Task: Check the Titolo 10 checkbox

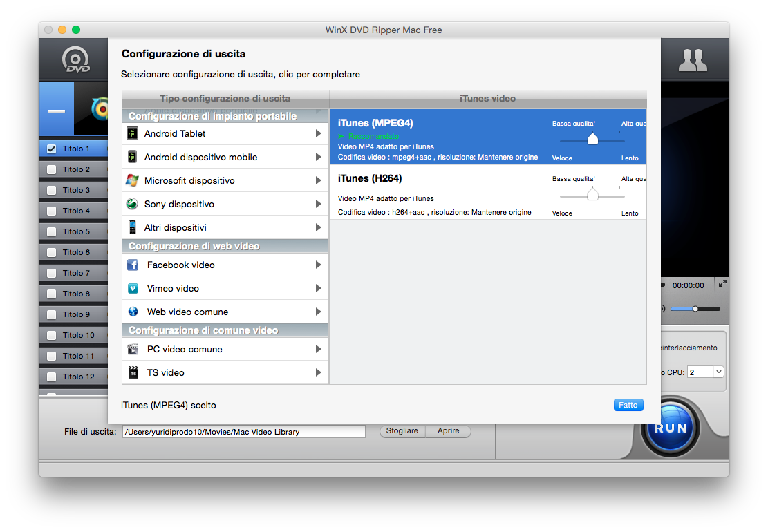Action: 51,335
